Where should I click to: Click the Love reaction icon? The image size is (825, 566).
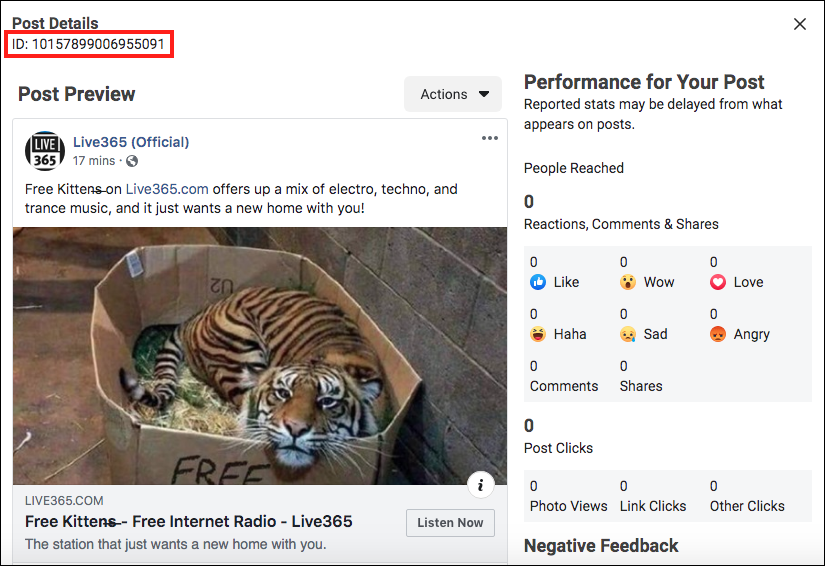pos(718,282)
